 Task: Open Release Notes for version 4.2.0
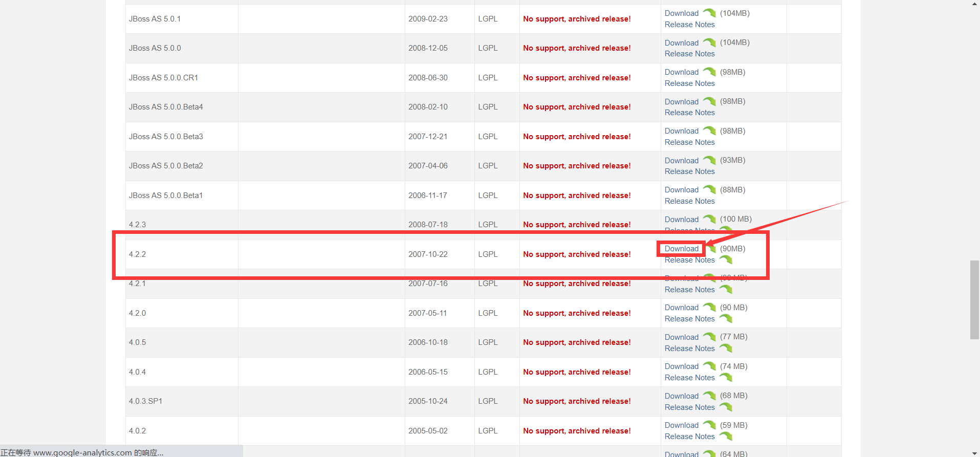coord(690,319)
